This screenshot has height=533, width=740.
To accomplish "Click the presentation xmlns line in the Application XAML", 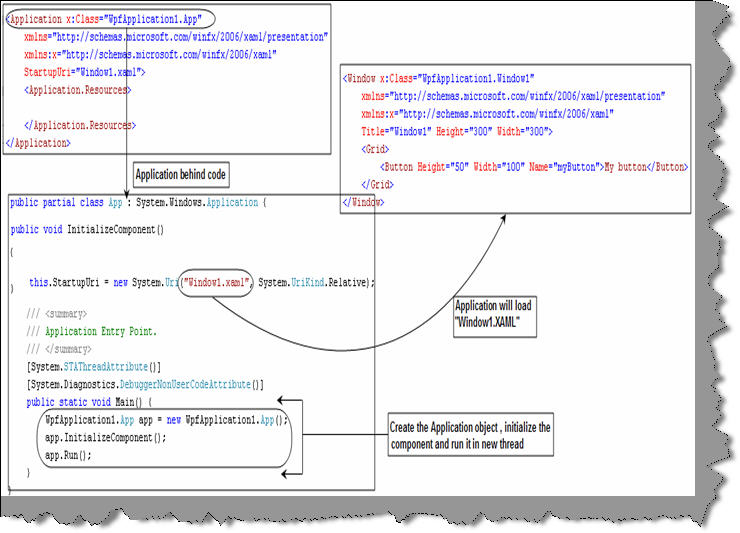I will tap(176, 37).
